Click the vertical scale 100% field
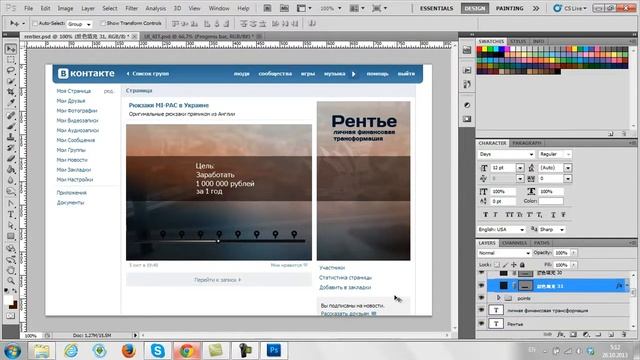640x360 pixels. 502,191
